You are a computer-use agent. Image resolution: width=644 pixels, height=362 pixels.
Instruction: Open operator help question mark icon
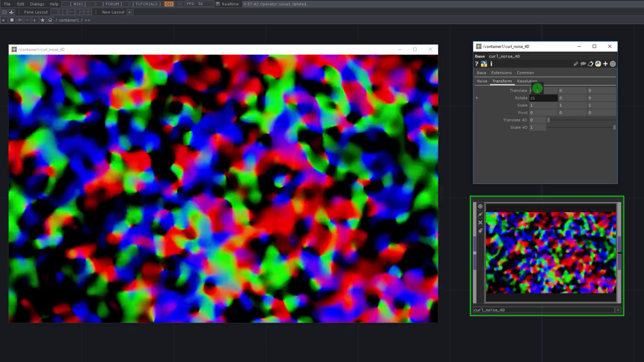click(x=476, y=64)
